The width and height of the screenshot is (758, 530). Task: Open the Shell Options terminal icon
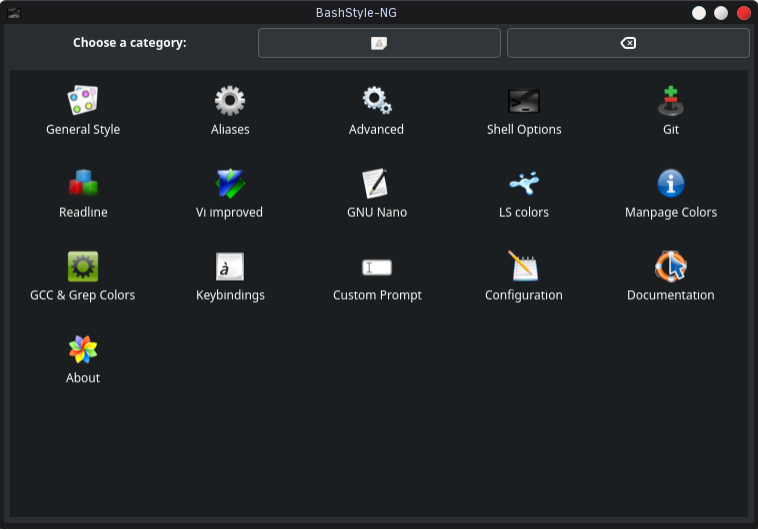pyautogui.click(x=524, y=101)
